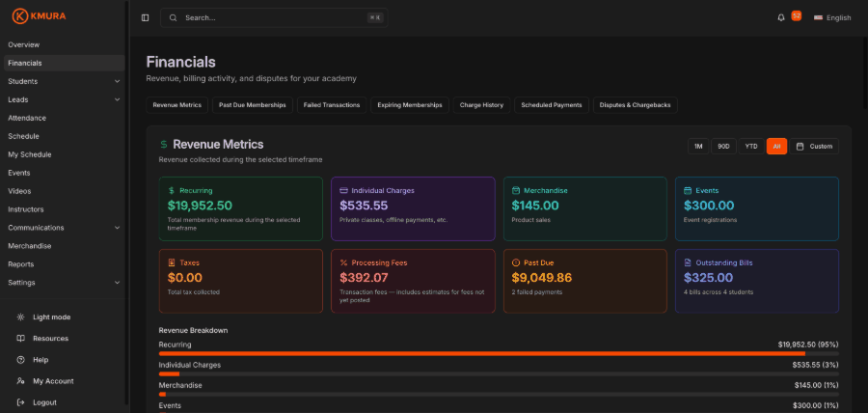Log out of Kmura

pos(44,402)
